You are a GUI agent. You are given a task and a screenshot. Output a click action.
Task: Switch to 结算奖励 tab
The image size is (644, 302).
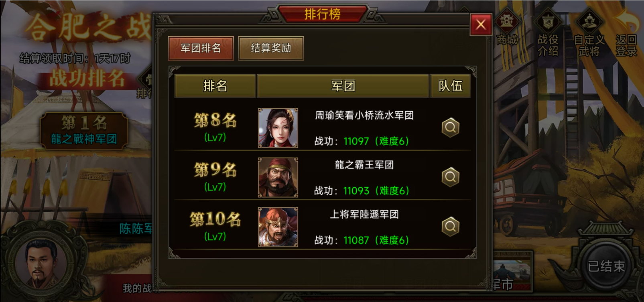tap(271, 48)
